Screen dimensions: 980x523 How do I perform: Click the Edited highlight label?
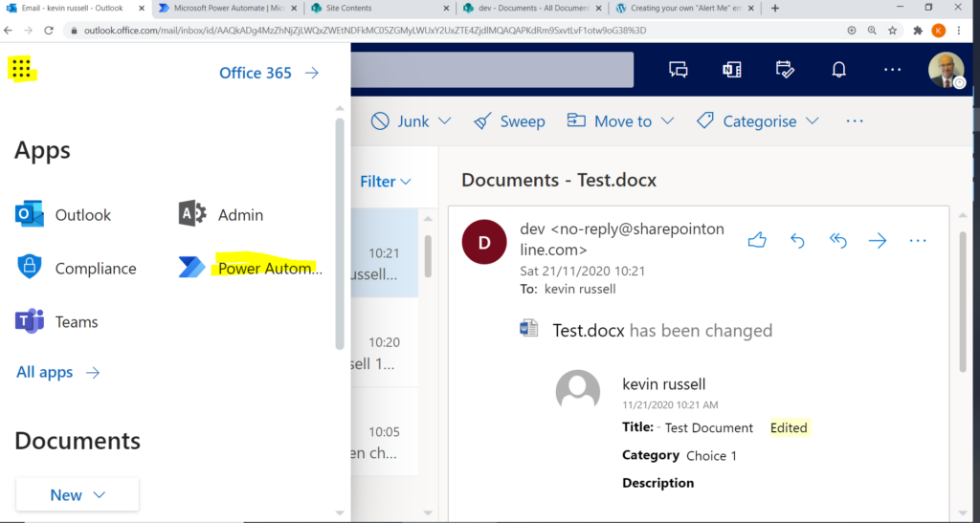pos(789,427)
